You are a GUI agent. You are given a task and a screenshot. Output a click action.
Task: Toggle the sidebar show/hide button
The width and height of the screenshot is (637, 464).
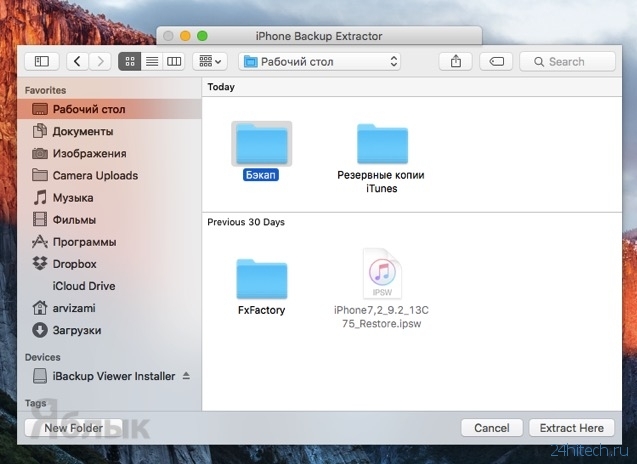pos(41,62)
